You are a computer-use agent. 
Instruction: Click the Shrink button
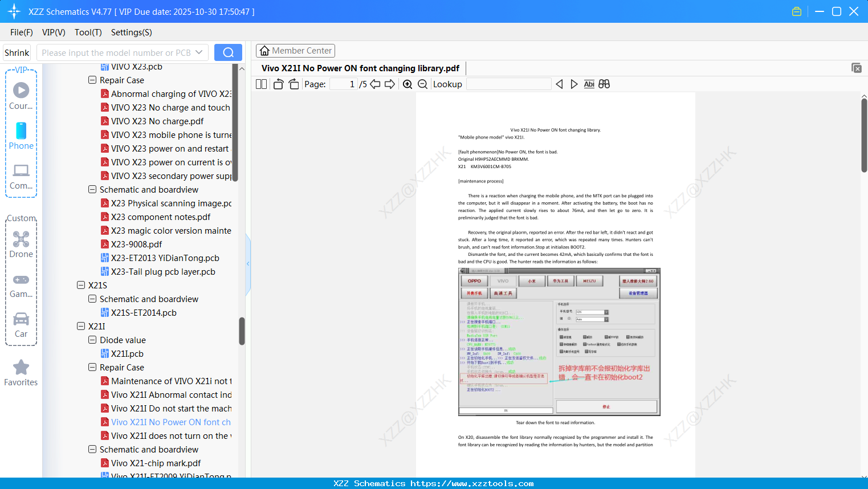[x=17, y=52]
